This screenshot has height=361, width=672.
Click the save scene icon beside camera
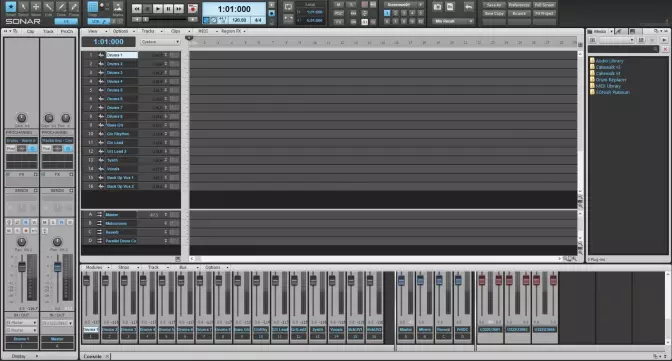pos(450,7)
